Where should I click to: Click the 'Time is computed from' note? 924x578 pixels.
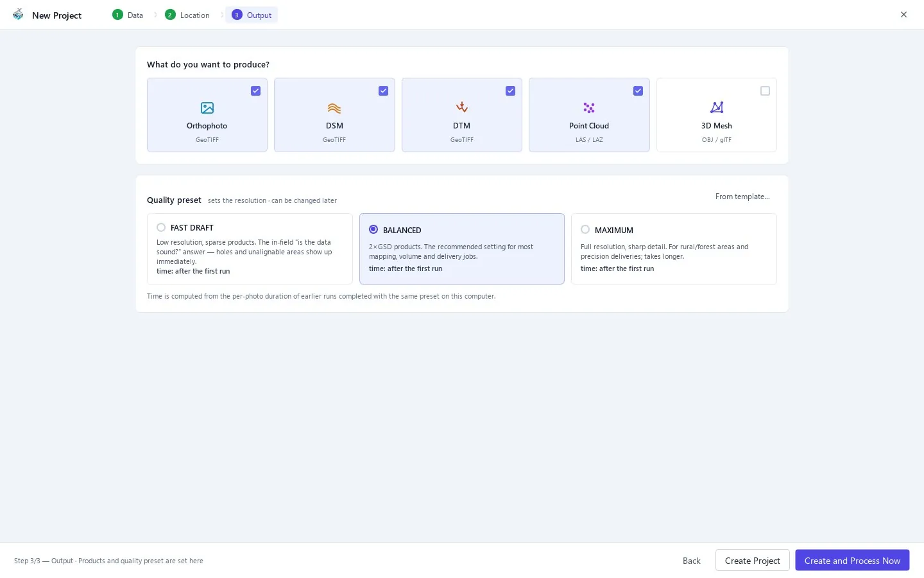(321, 296)
